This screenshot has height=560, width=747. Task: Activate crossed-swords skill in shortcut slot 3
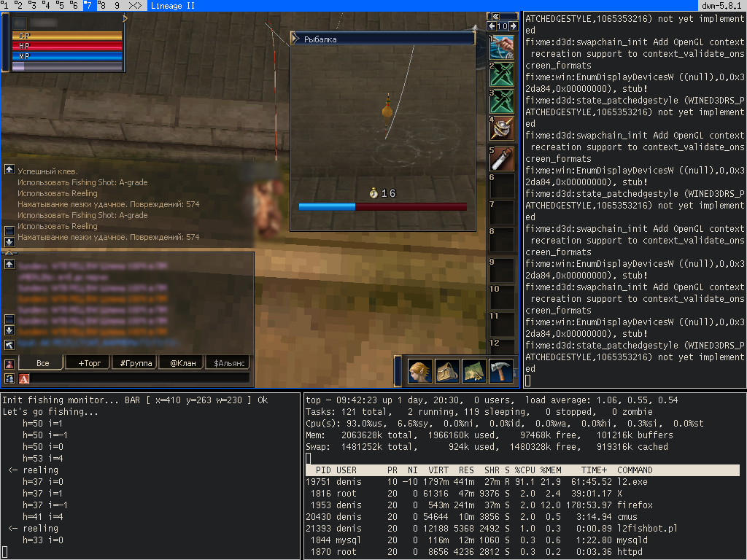pyautogui.click(x=502, y=101)
